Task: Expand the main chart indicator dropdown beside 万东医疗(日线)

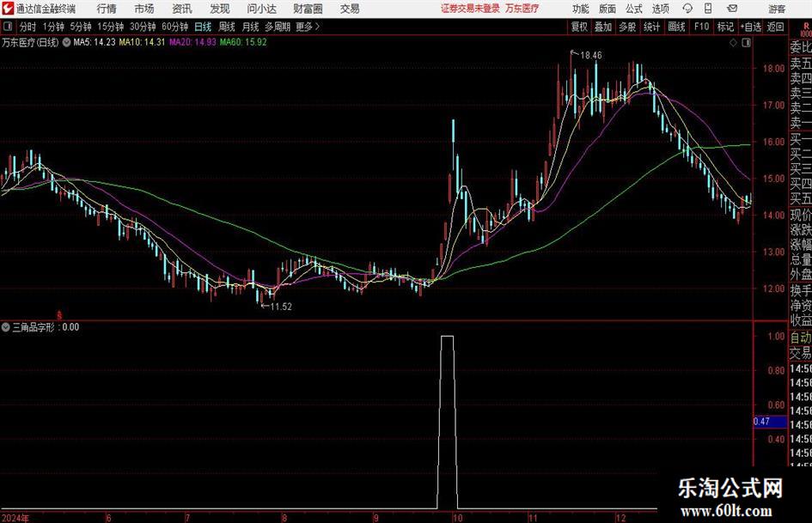Action: [66, 42]
